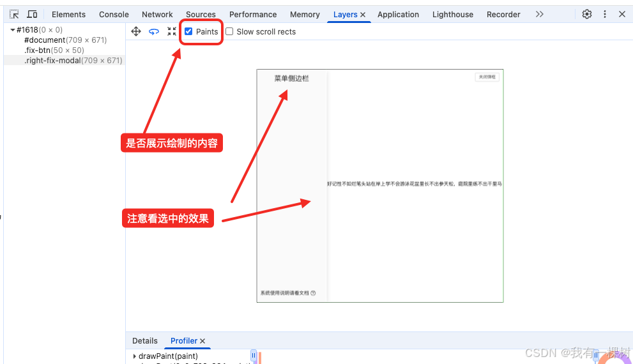
Task: Click the reset transform icon
Action: (x=172, y=31)
